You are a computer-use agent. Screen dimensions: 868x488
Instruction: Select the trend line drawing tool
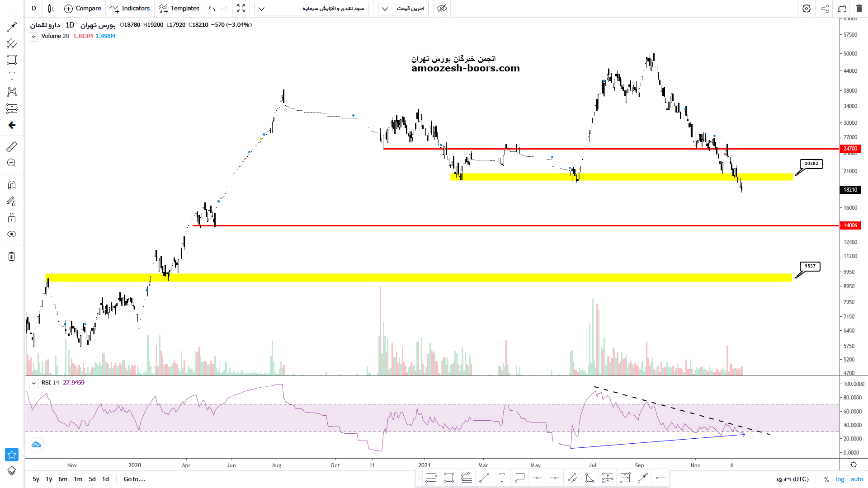[x=12, y=28]
